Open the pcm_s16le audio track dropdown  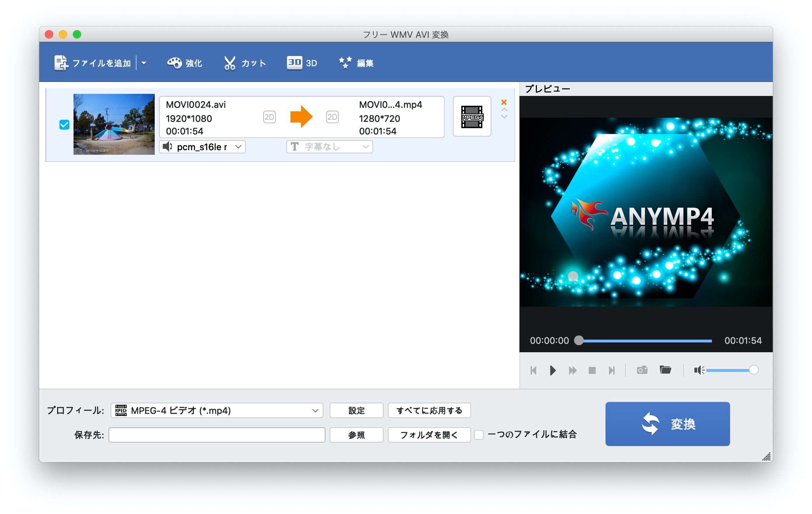(x=202, y=147)
